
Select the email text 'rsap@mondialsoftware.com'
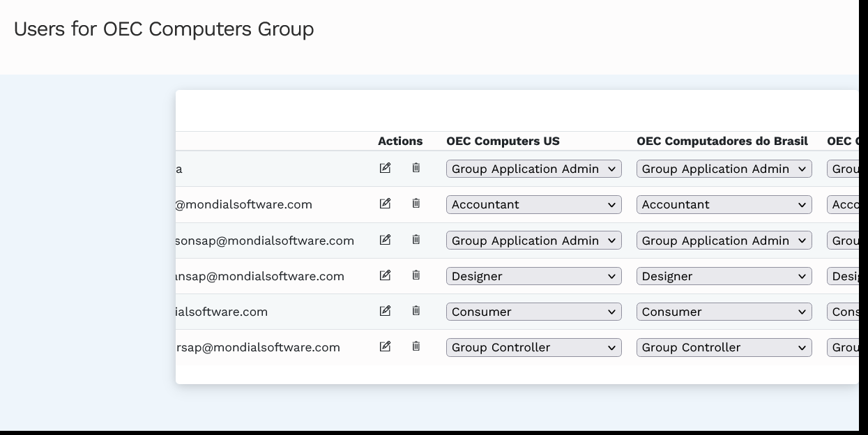point(258,347)
